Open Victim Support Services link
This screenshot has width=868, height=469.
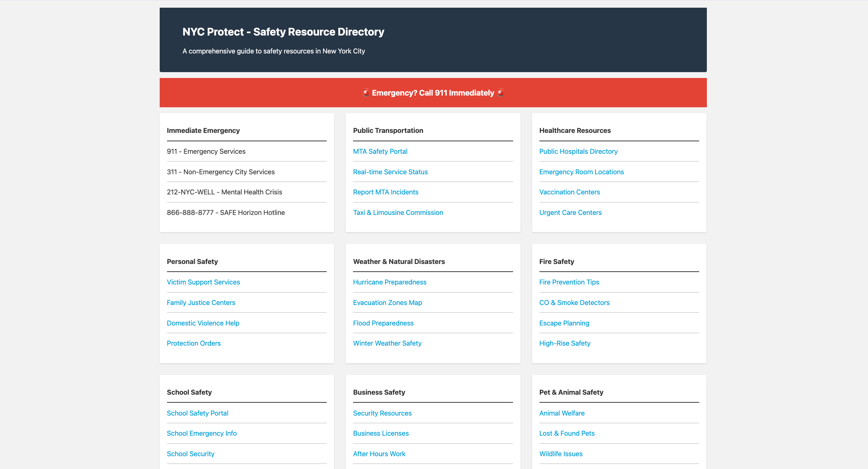[203, 282]
